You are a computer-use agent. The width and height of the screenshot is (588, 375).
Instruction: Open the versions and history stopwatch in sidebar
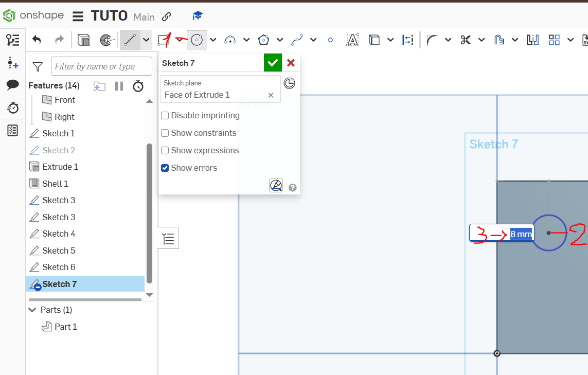13,108
